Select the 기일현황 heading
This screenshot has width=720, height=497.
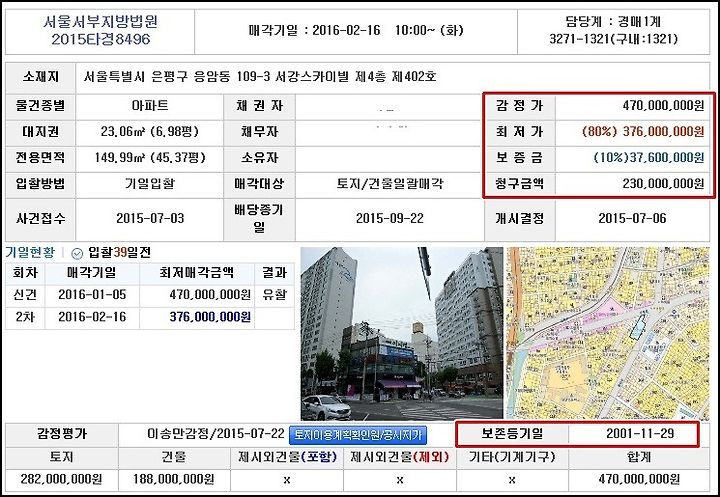point(30,253)
